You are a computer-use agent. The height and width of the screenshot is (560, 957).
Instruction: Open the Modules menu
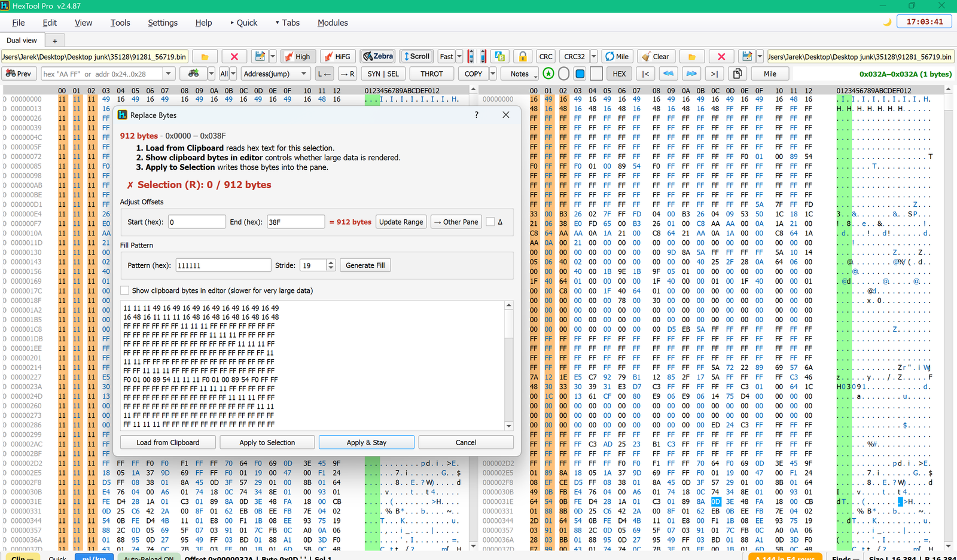pos(333,23)
